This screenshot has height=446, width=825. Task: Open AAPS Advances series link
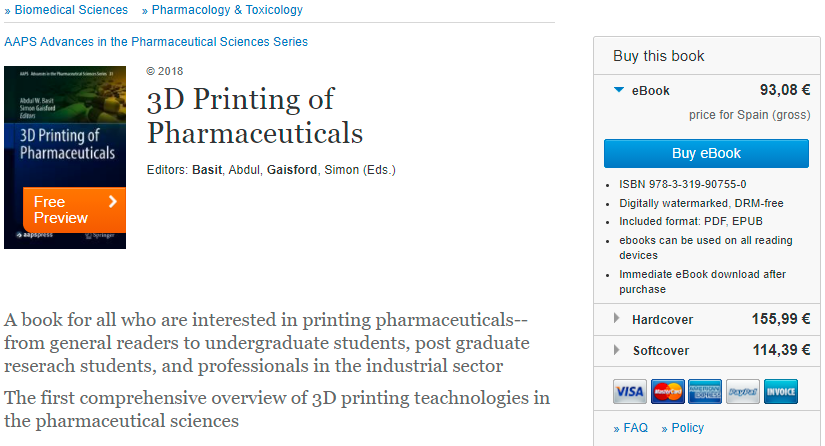156,42
